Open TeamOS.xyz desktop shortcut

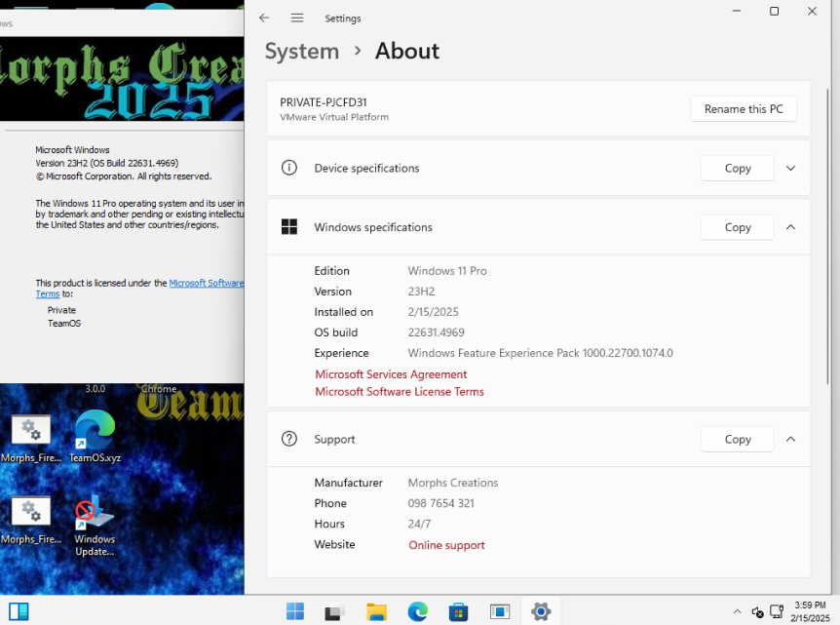point(95,436)
